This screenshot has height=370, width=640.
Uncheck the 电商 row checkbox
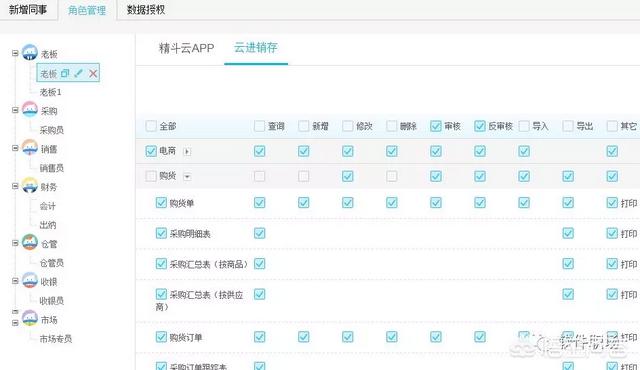coord(151,151)
